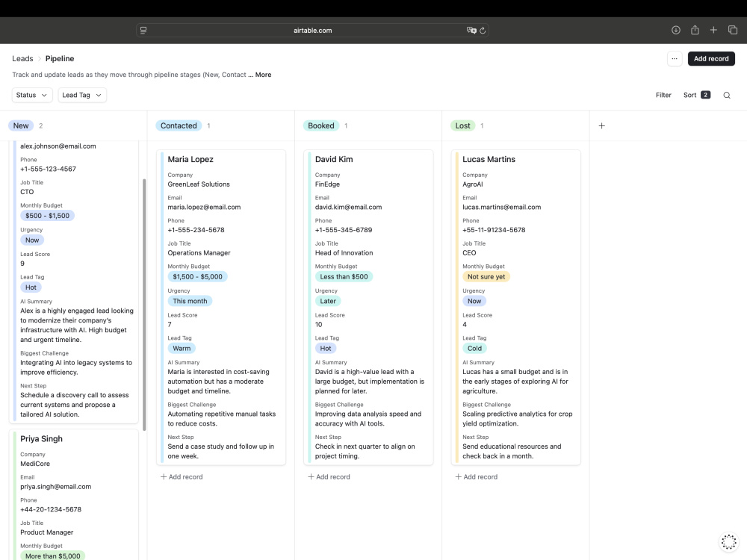Click lucas.martins@email.com email
Viewport: 747px width, 560px height.
[x=502, y=207]
